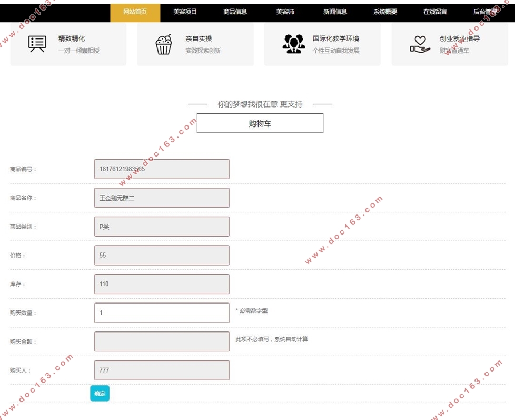The width and height of the screenshot is (515, 420).
Task: Click the cupcake icon beside 亲自实操
Action: (x=164, y=44)
